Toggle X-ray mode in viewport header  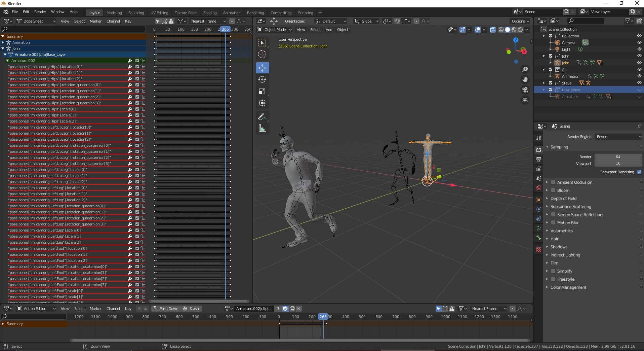click(493, 30)
